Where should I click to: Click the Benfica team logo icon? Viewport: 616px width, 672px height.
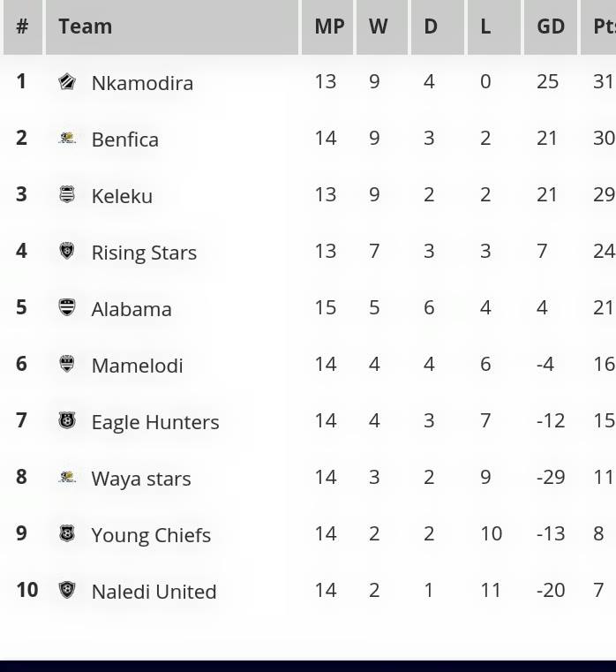click(67, 138)
